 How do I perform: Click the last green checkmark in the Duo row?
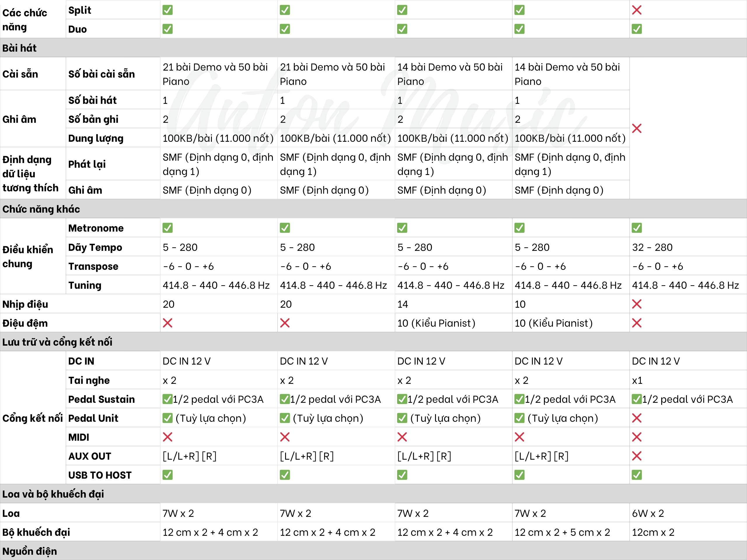[637, 29]
